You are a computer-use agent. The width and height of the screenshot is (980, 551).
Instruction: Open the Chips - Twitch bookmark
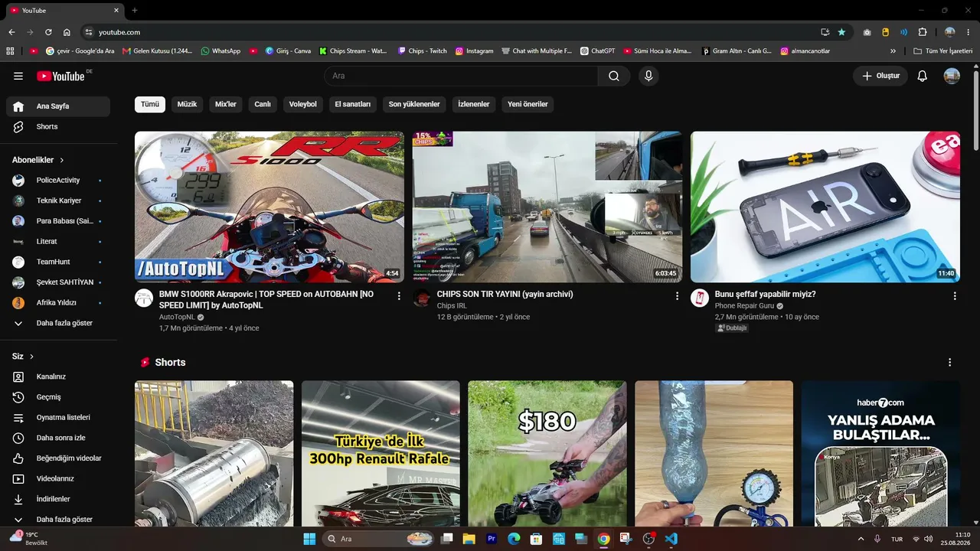tap(423, 51)
